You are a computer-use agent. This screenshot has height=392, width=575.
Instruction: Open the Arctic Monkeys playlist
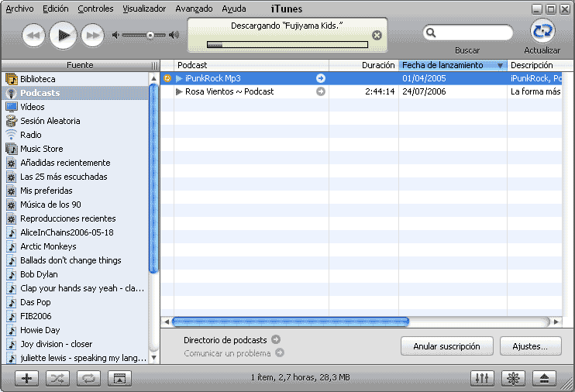tap(75, 246)
